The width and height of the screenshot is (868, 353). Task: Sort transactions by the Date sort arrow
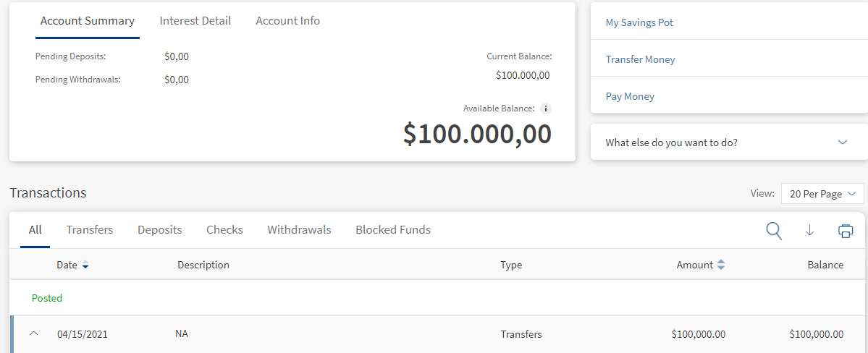coord(85,265)
